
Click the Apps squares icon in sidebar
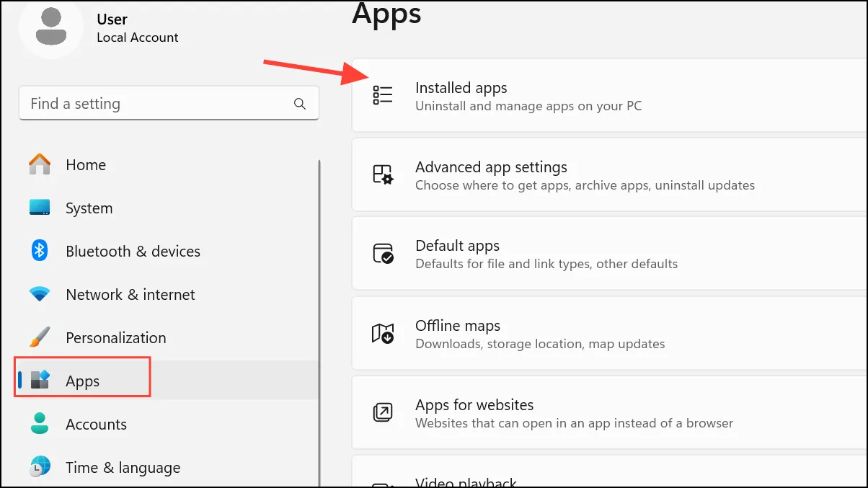coord(40,380)
